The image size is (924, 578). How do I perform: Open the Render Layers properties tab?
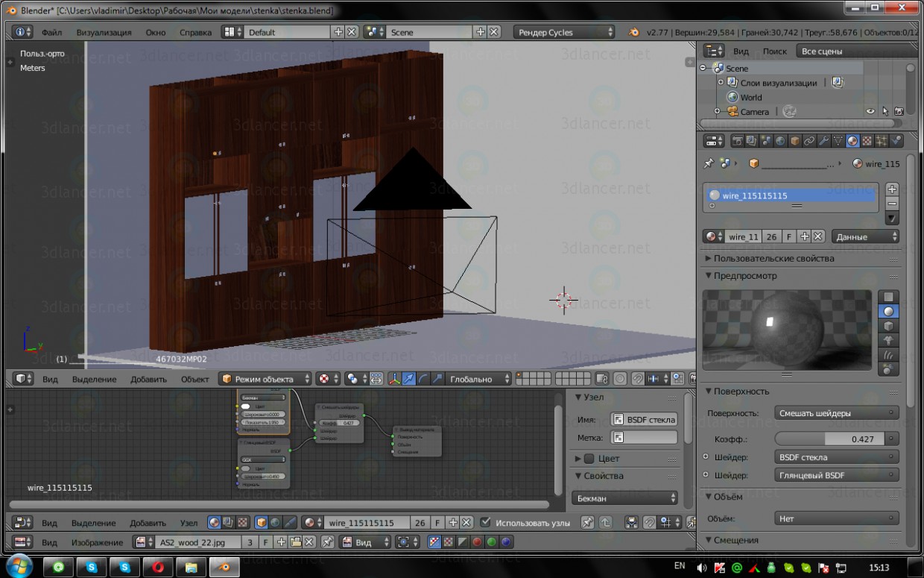pyautogui.click(x=752, y=141)
